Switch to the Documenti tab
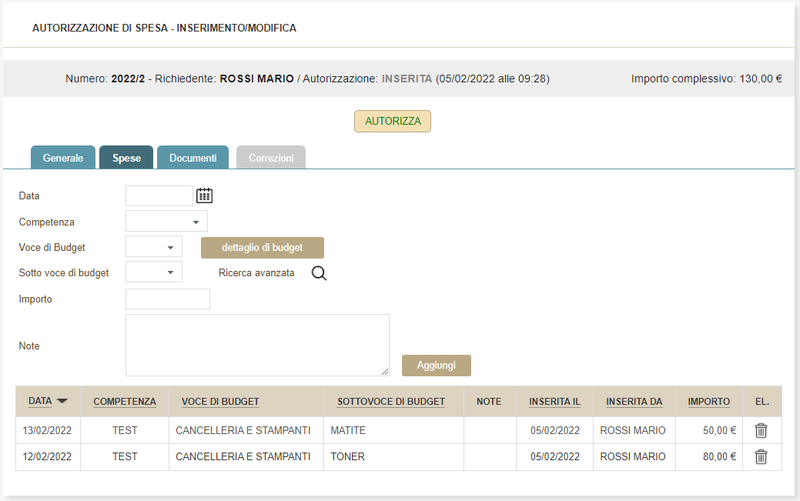This screenshot has width=800, height=501. [x=193, y=158]
